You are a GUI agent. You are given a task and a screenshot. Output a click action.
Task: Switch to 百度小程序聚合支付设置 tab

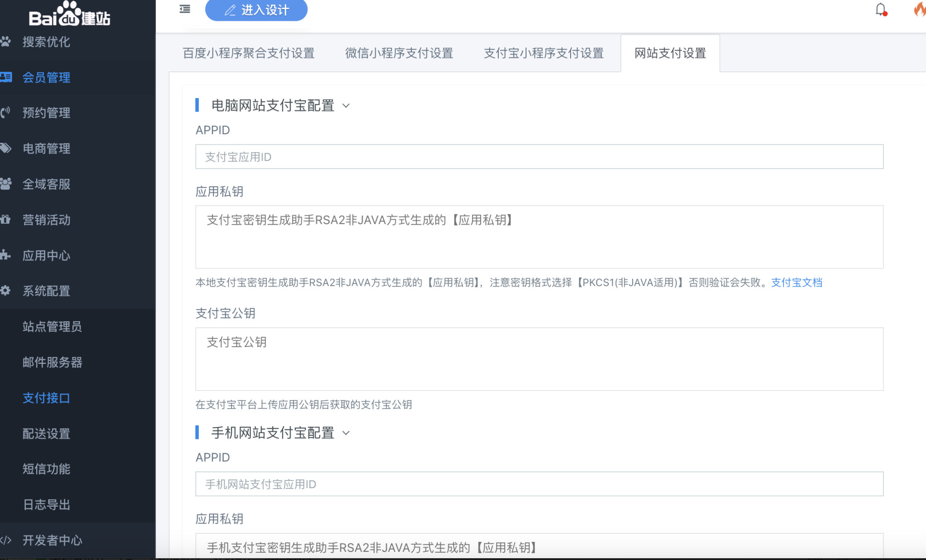pyautogui.click(x=249, y=53)
